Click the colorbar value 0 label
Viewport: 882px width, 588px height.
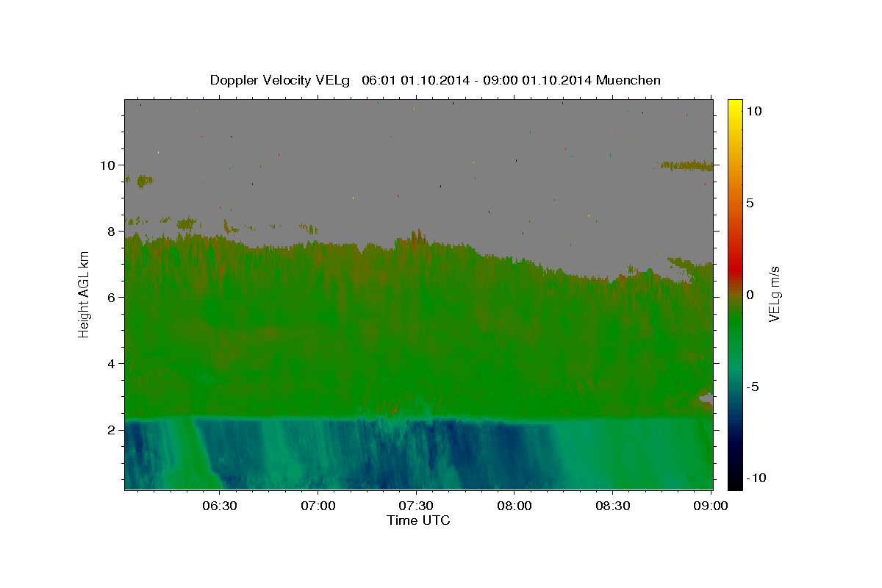click(x=750, y=294)
